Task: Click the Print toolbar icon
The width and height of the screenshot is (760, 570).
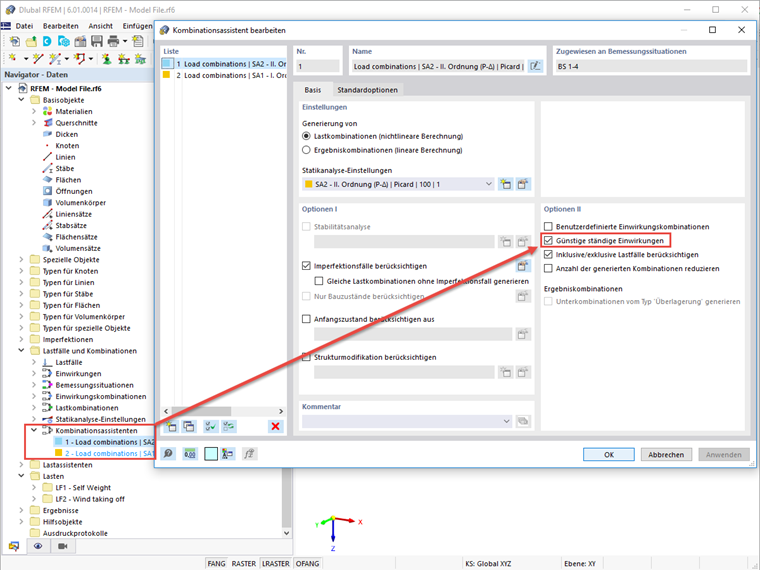Action: click(x=113, y=41)
